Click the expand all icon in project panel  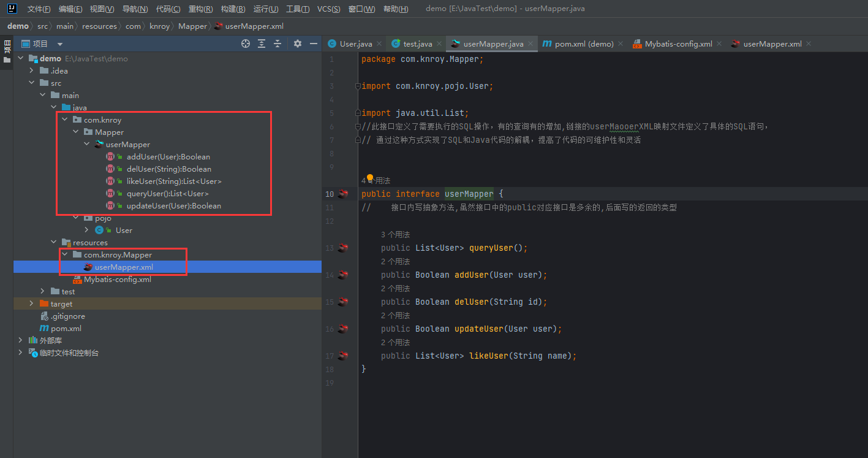262,44
